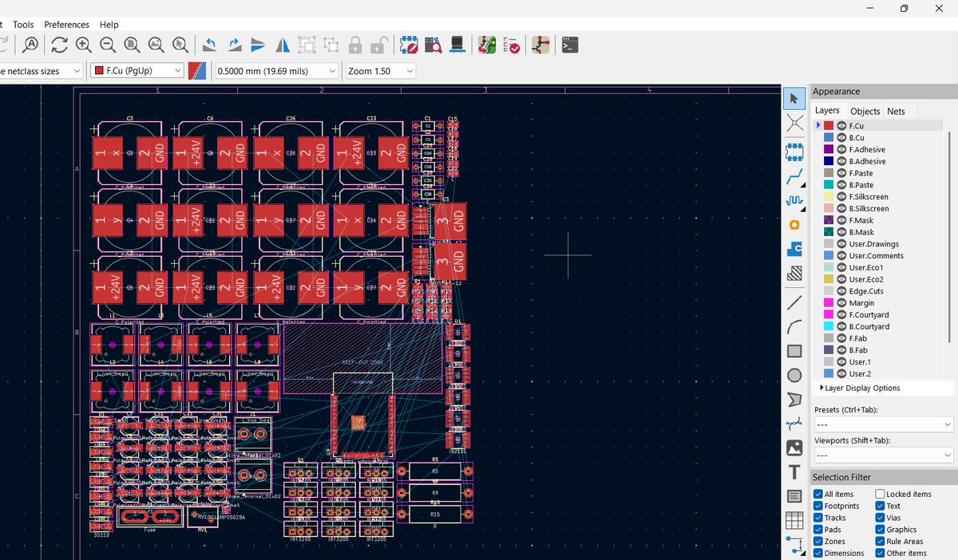
Task: Redo the last action
Action: pyautogui.click(x=233, y=45)
